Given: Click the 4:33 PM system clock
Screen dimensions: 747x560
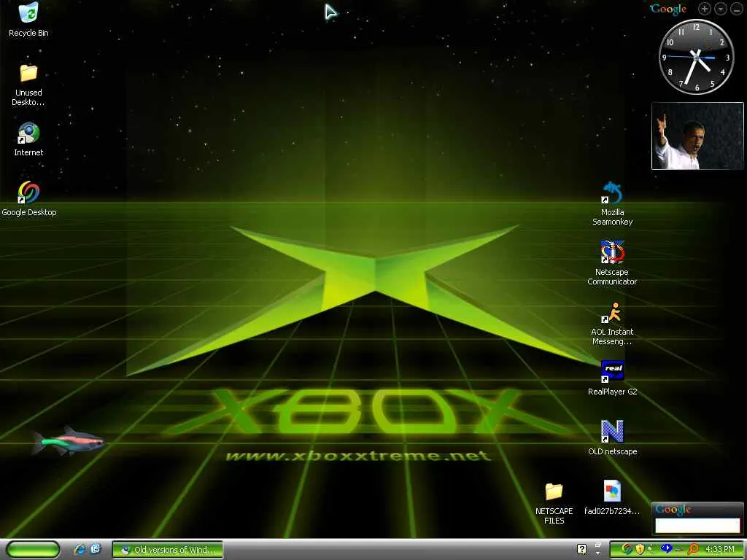Looking at the screenshot, I should 720,549.
